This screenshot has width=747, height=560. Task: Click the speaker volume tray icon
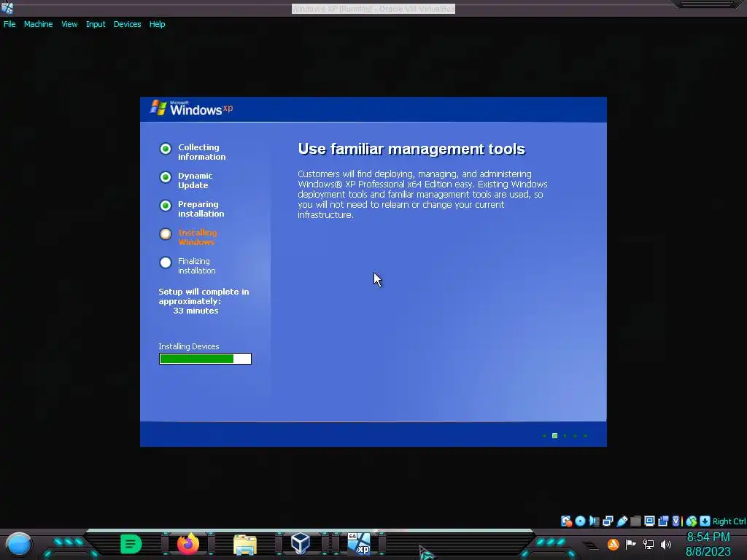click(x=665, y=544)
